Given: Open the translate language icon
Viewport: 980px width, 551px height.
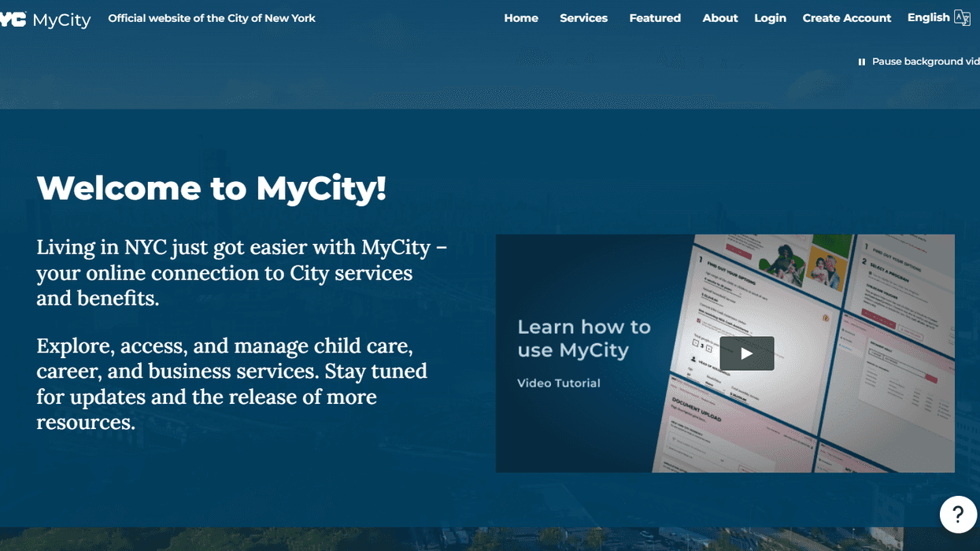Looking at the screenshot, I should click(x=962, y=18).
